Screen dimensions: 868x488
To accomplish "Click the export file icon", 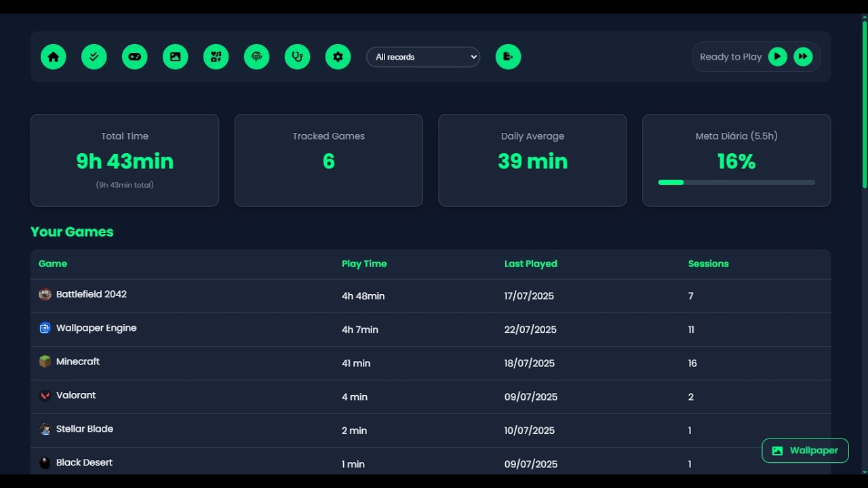I will (509, 57).
